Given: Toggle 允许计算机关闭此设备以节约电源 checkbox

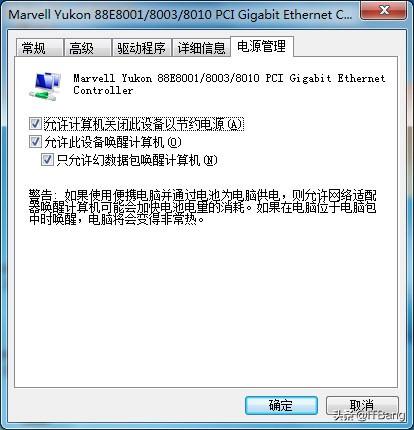Looking at the screenshot, I should (x=35, y=124).
